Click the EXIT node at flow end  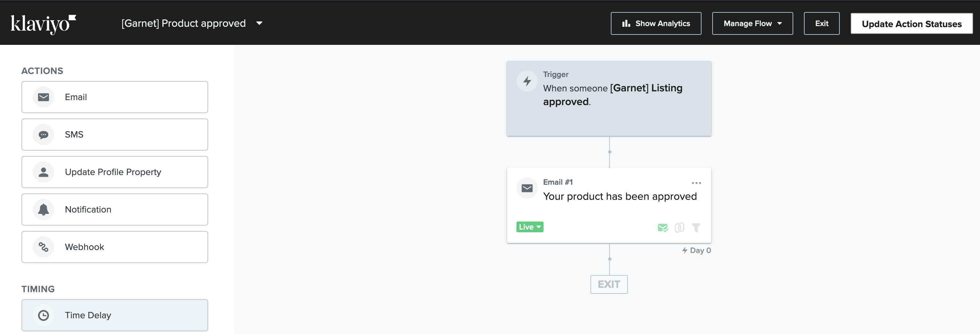(609, 284)
